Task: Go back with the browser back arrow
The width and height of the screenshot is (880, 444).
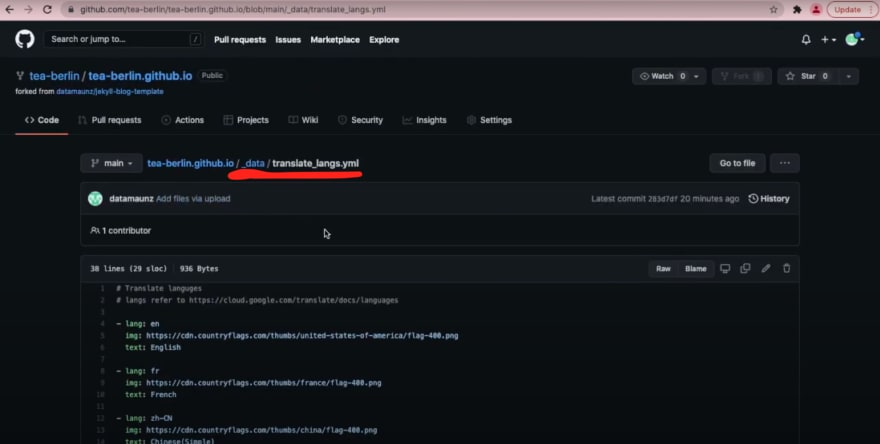Action: (x=10, y=10)
